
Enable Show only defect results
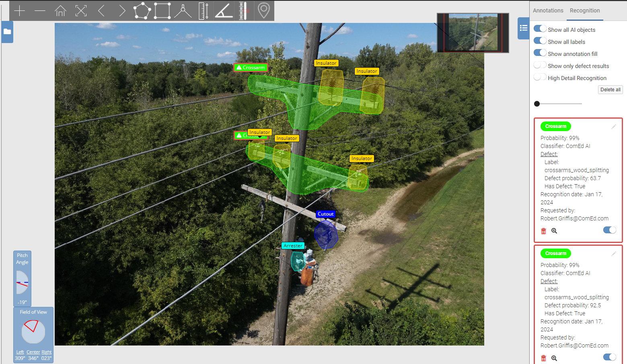coord(540,65)
